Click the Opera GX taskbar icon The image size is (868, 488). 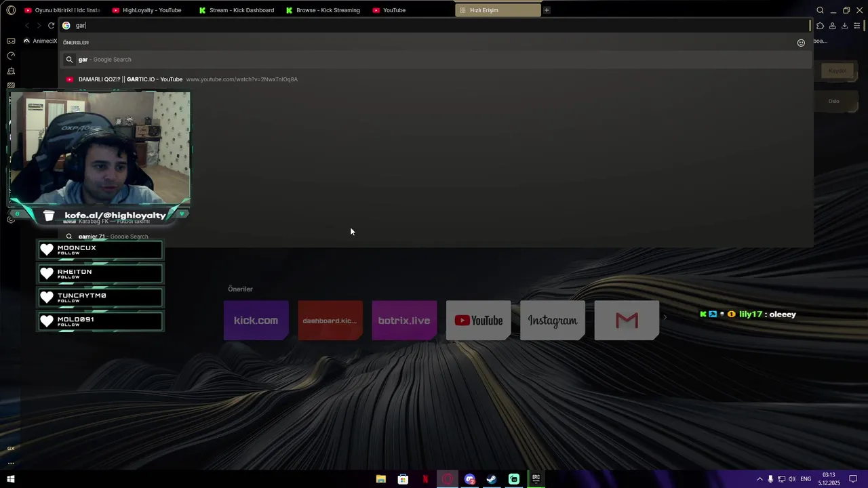pyautogui.click(x=448, y=479)
